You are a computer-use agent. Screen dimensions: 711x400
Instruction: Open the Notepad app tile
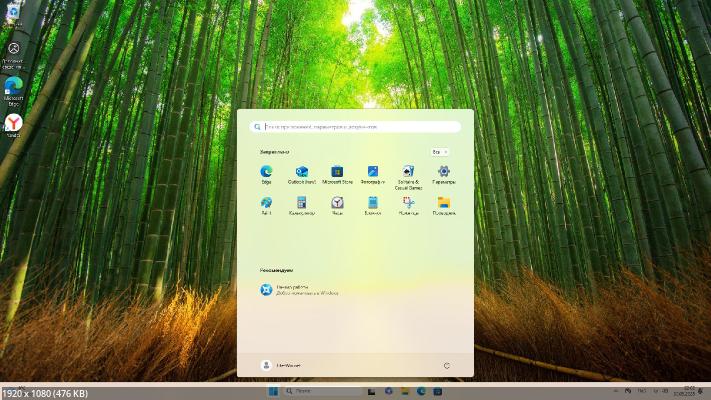pyautogui.click(x=372, y=203)
